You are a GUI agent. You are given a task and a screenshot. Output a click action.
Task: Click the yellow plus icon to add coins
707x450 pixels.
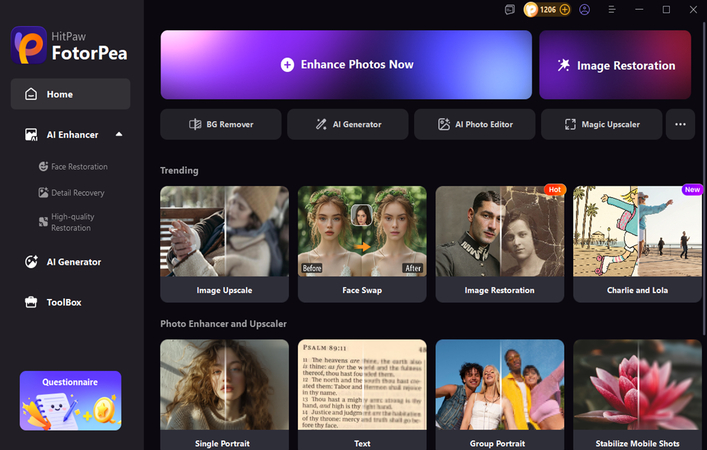click(565, 9)
